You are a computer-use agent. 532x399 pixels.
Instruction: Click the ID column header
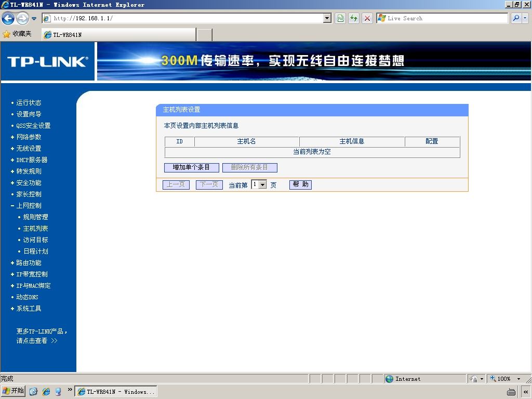click(179, 141)
